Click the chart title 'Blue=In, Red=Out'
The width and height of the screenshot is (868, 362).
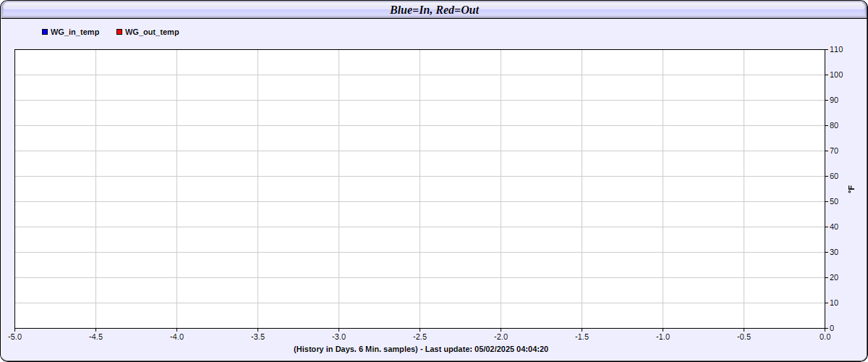click(435, 10)
